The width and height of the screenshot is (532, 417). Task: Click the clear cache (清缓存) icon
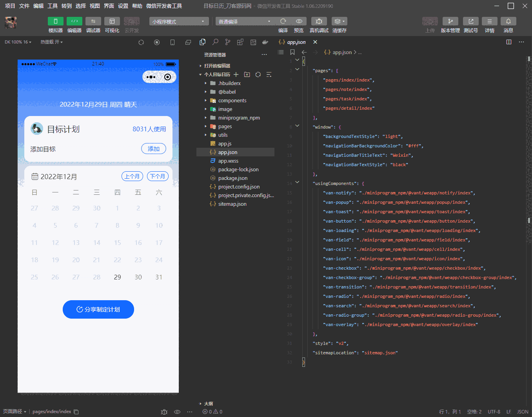339,21
